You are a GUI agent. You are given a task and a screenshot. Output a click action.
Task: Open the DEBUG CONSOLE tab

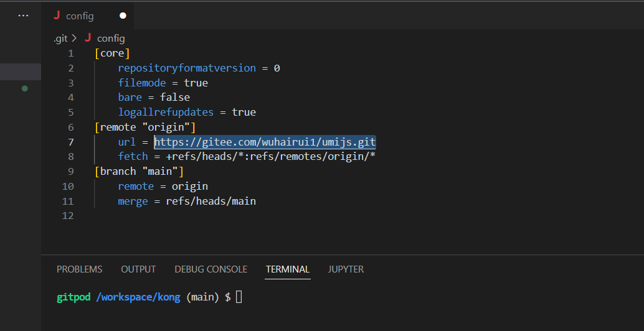tap(211, 269)
